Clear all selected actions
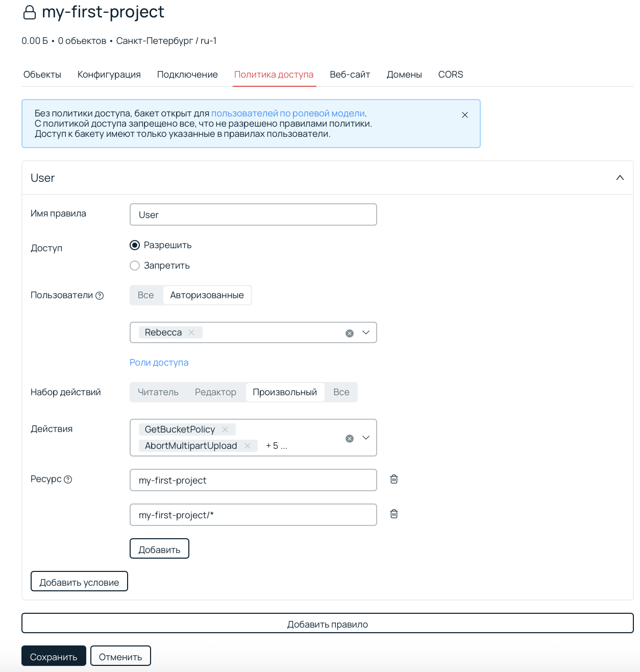The height and width of the screenshot is (672, 640). (x=350, y=439)
